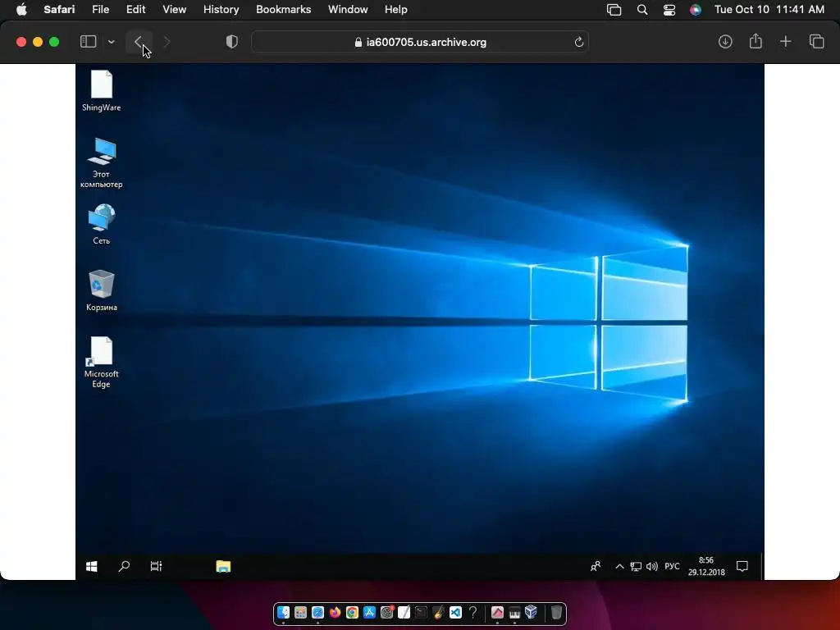
Task: Select the Этот компьютер desktop icon
Action: (x=101, y=163)
